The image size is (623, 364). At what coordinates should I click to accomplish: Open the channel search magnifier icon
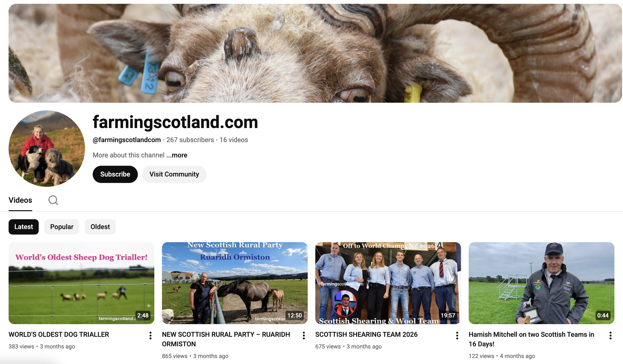(53, 200)
